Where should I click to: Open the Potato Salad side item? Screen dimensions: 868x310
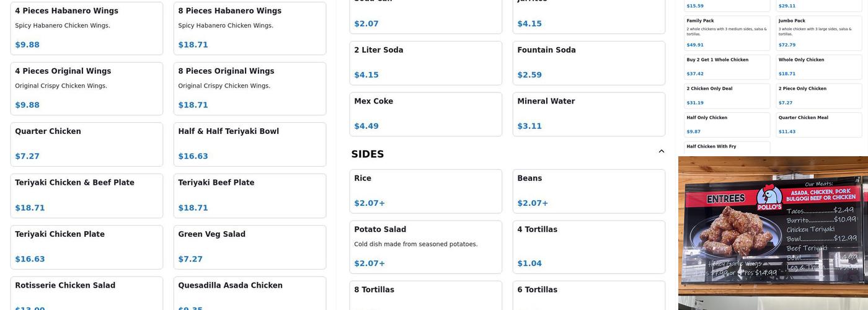tap(425, 247)
